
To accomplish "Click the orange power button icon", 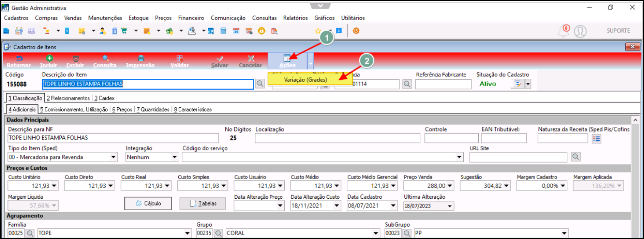I will pos(356,30).
